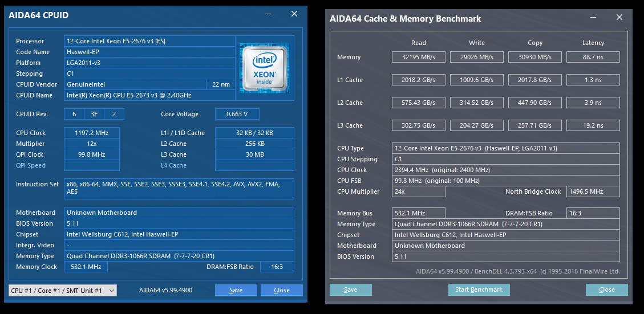Click the L1I / L1D Cache 32 KB / 32 KB value
Viewport: 644px width, 314px height.
coord(254,133)
